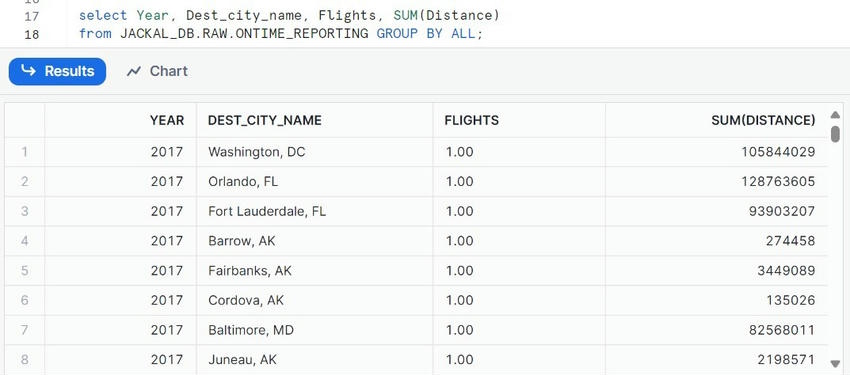
Task: Open the Chart tab
Action: point(157,72)
